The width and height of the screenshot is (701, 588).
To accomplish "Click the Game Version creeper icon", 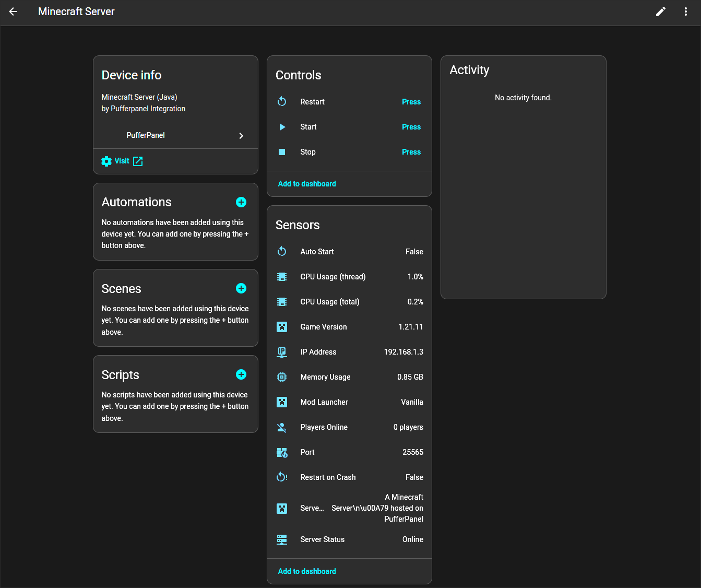I will 282,327.
